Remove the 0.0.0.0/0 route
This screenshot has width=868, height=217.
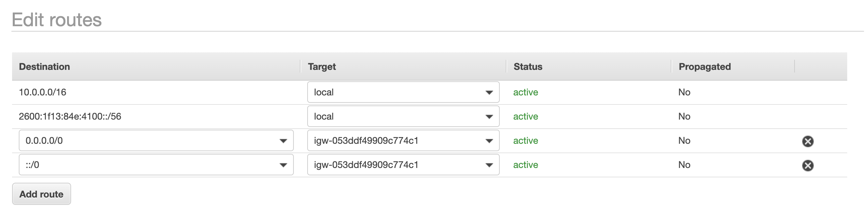pos(807,141)
